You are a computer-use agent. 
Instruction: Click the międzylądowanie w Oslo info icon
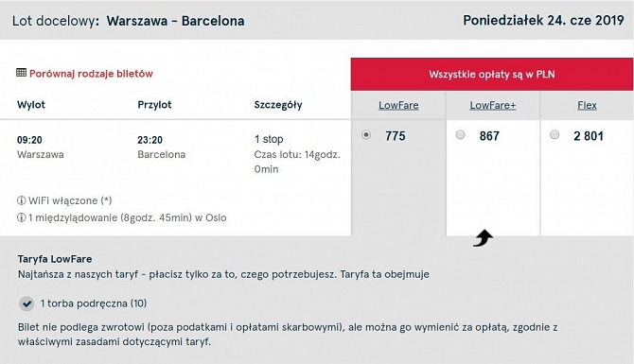coord(21,217)
